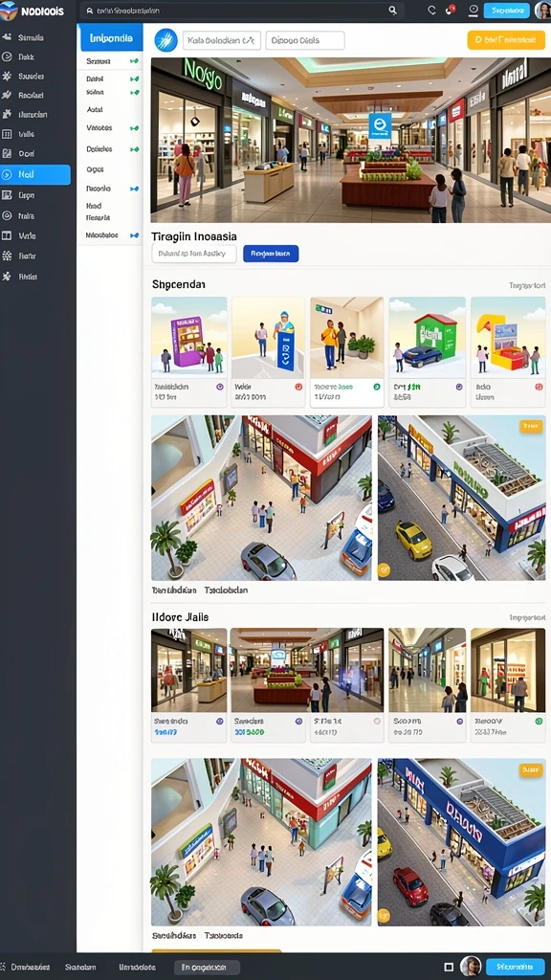Open the first outlined dropdown box beside the blue logo
The height and width of the screenshot is (980, 551).
pos(221,40)
